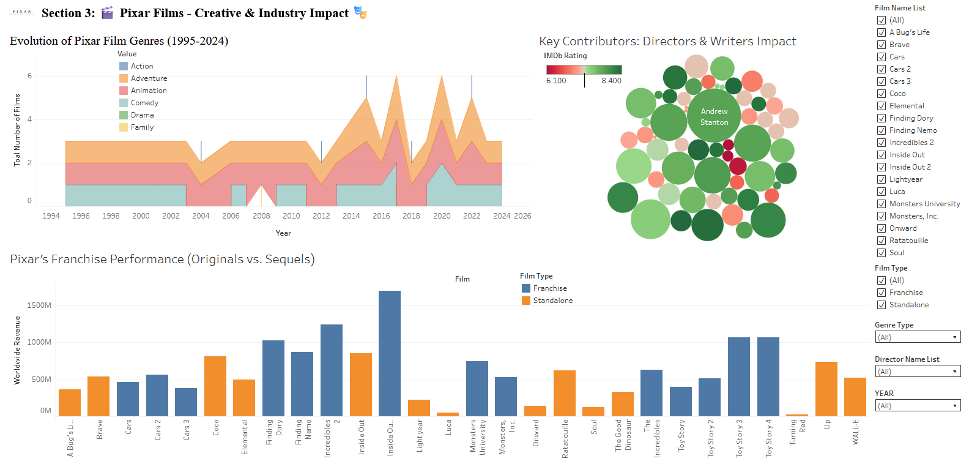Screen dimensions: 980x464
Task: Click the Comedy legend color swatch
Action: point(124,103)
